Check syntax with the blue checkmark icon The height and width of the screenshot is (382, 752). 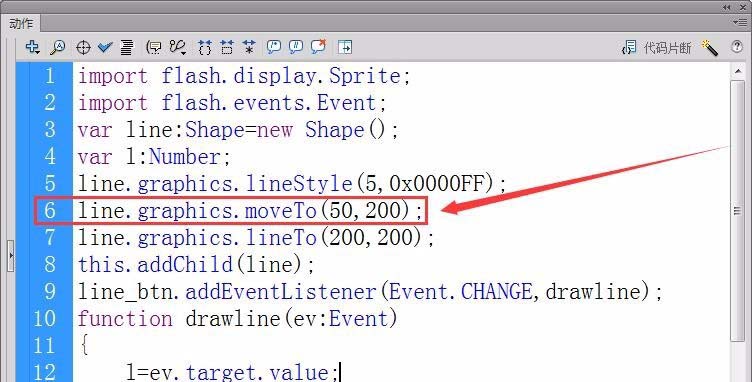[105, 47]
